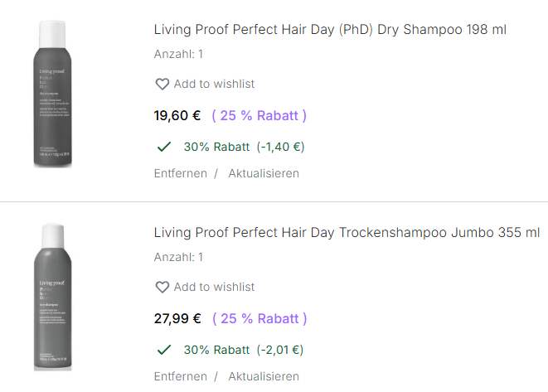Click the purple 25 % Rabatt label next to 19,60 €
Viewport: 548px width, 392px height.
point(259,115)
